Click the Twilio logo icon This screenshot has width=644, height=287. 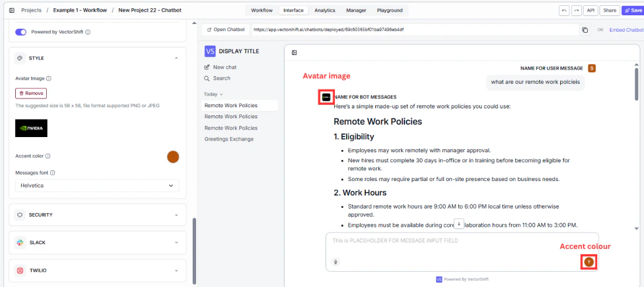click(20, 271)
